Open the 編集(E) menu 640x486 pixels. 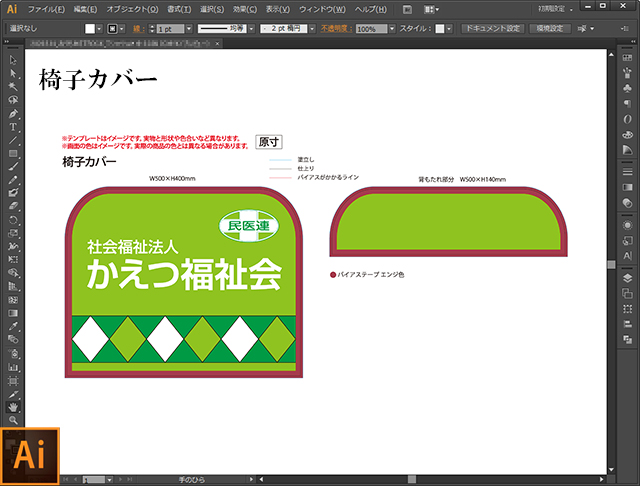point(85,9)
